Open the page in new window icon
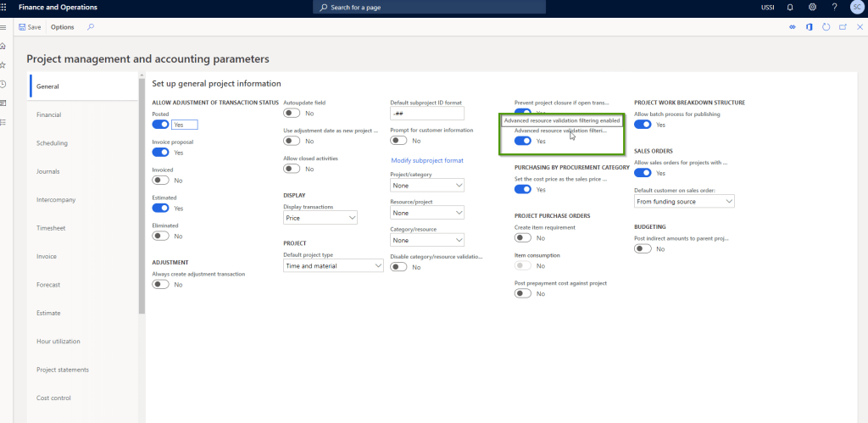868x423 pixels. pos(843,27)
